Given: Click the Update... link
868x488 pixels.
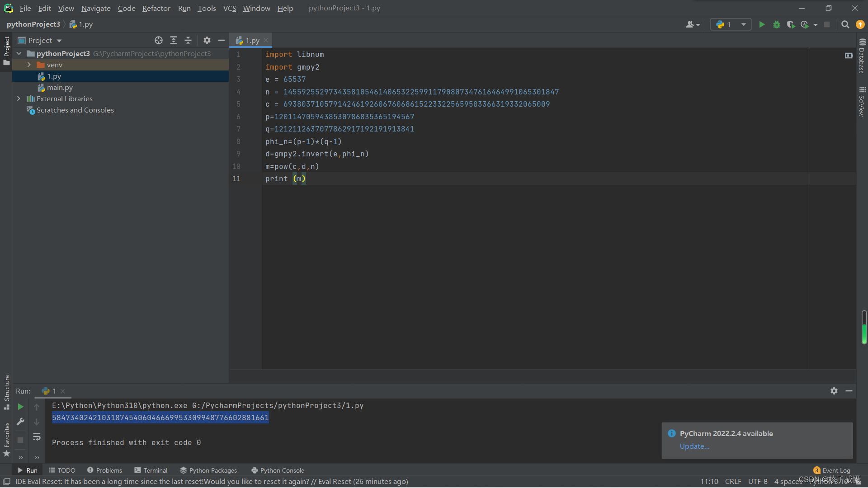Looking at the screenshot, I should pos(694,446).
